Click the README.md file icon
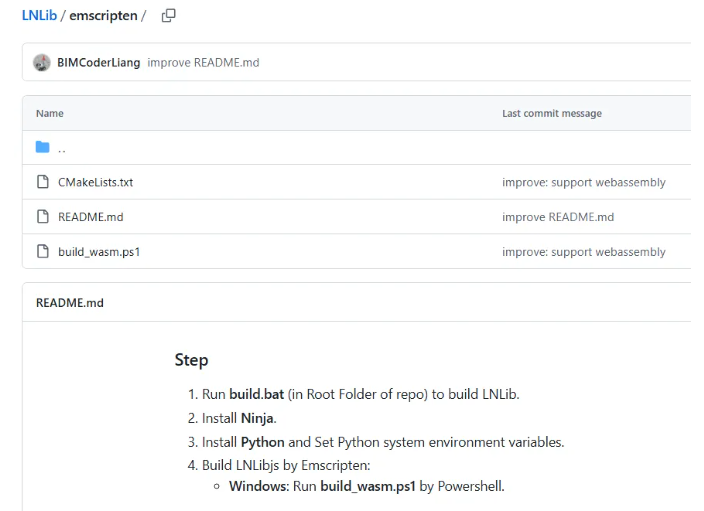Screen dimensions: 704x511 click(42, 217)
